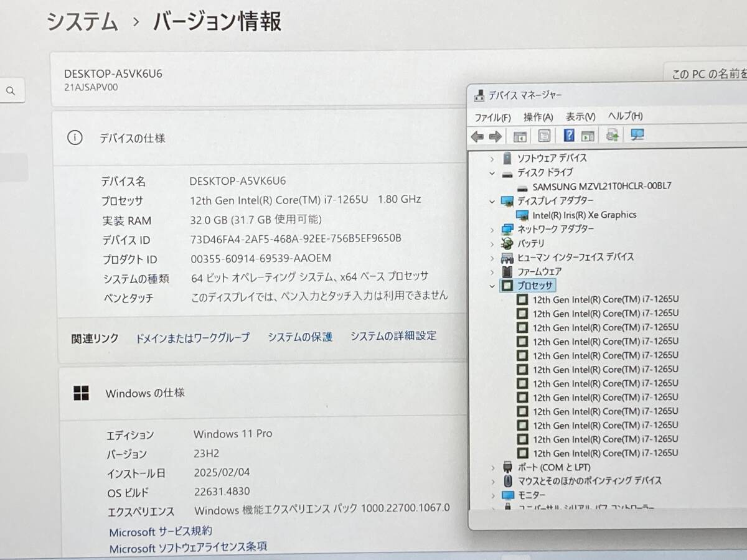The width and height of the screenshot is (747, 560).
Task: Click device ID 73D46FA4-2AF5-468A-92EE-756B5EF9650B
Action: click(296, 239)
